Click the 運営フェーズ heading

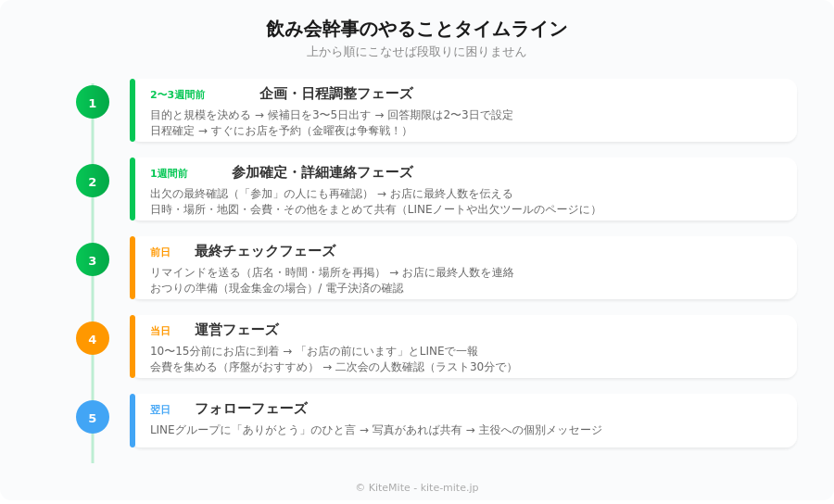click(236, 330)
